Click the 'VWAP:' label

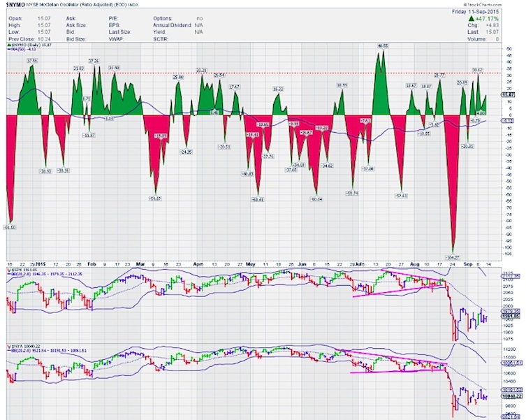[115, 39]
